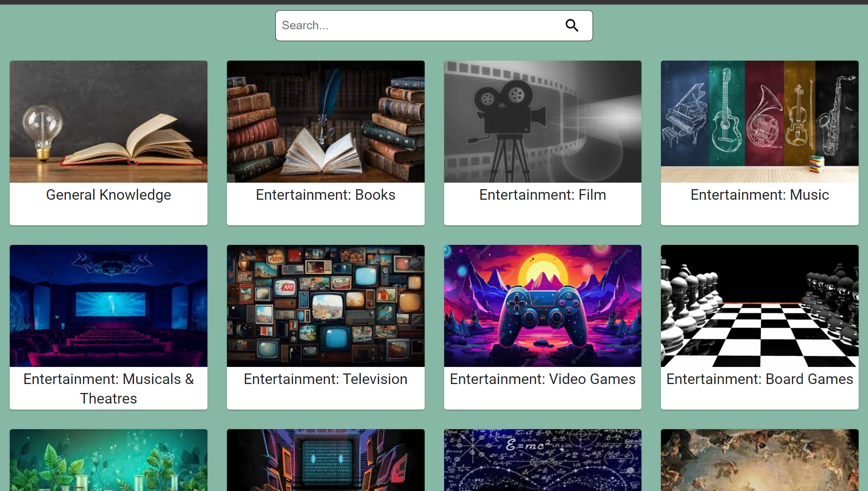Click the Entertainment: Music title text
Screen dimensions: 868x491
click(759, 195)
